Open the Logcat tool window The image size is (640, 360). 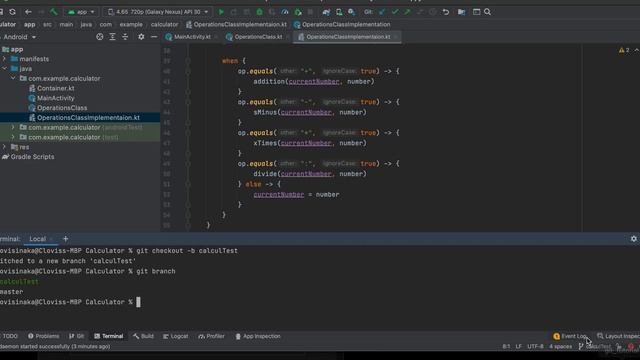click(x=176, y=336)
